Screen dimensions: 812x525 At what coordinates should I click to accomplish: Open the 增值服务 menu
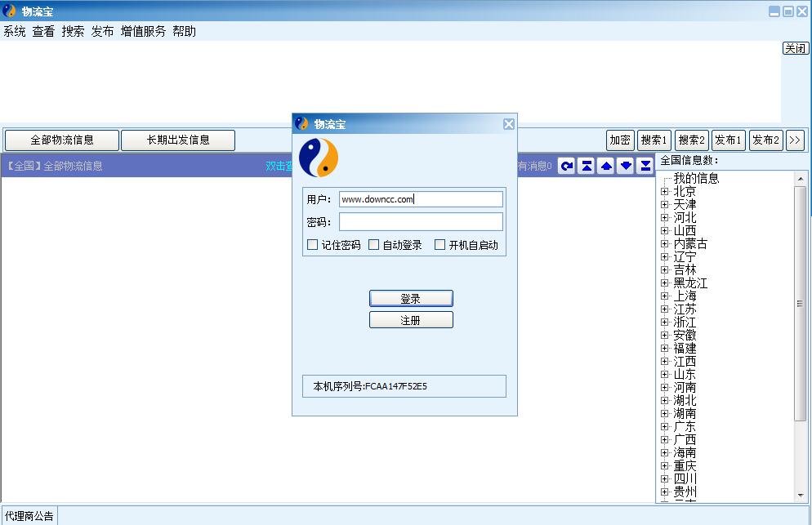[x=144, y=32]
